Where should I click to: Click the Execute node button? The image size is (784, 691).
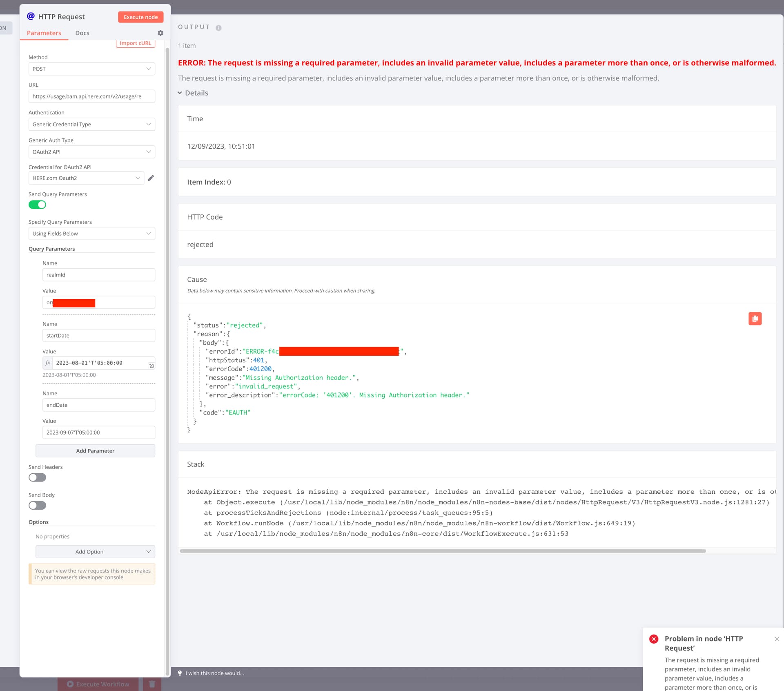[x=140, y=17]
